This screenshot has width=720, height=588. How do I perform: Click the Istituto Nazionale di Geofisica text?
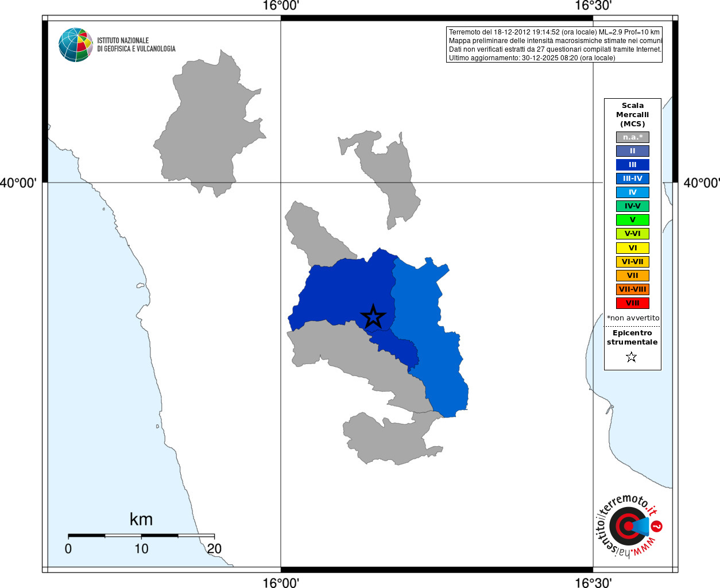(x=136, y=45)
